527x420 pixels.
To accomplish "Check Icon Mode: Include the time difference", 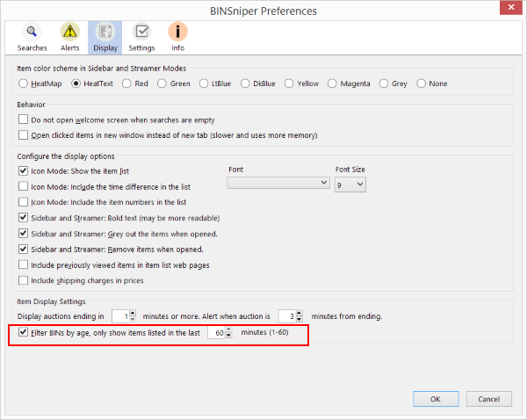I will [x=23, y=186].
